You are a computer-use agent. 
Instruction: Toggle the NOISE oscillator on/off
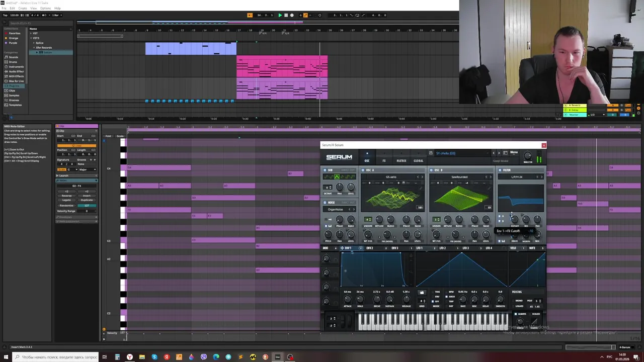(325, 203)
